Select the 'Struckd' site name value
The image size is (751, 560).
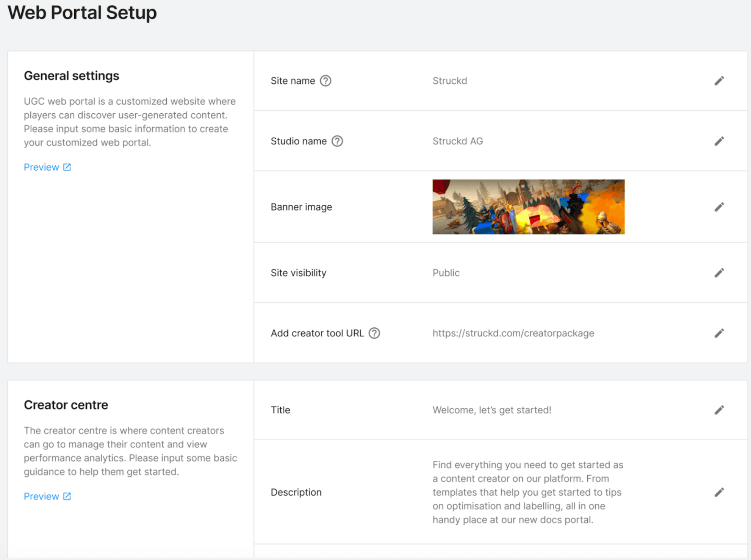click(450, 81)
